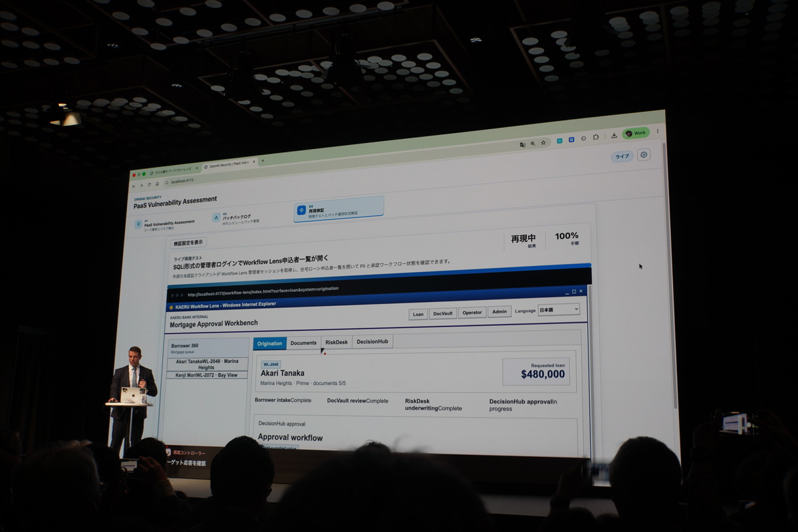Open the settings gear beside ライブ

click(644, 154)
